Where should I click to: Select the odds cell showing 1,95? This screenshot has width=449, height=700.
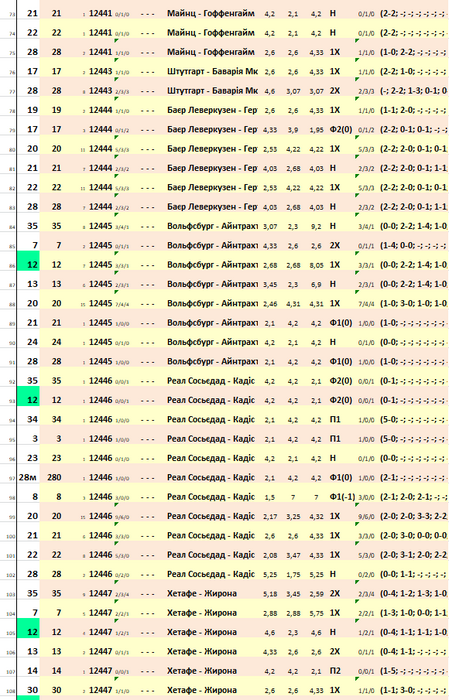click(x=316, y=129)
